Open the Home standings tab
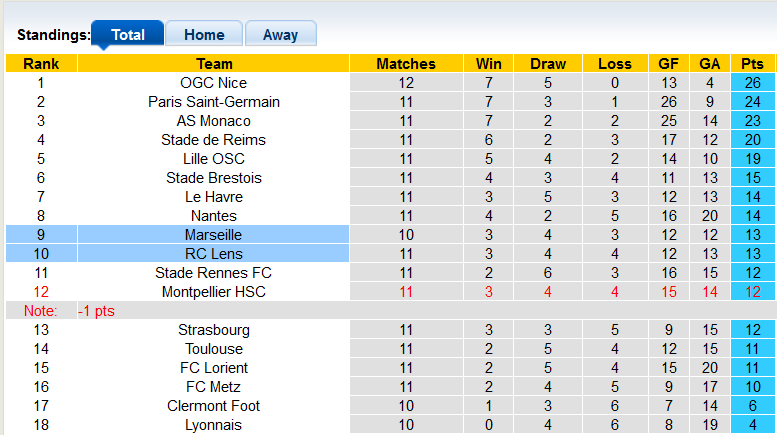This screenshot has width=777, height=435. (x=203, y=35)
